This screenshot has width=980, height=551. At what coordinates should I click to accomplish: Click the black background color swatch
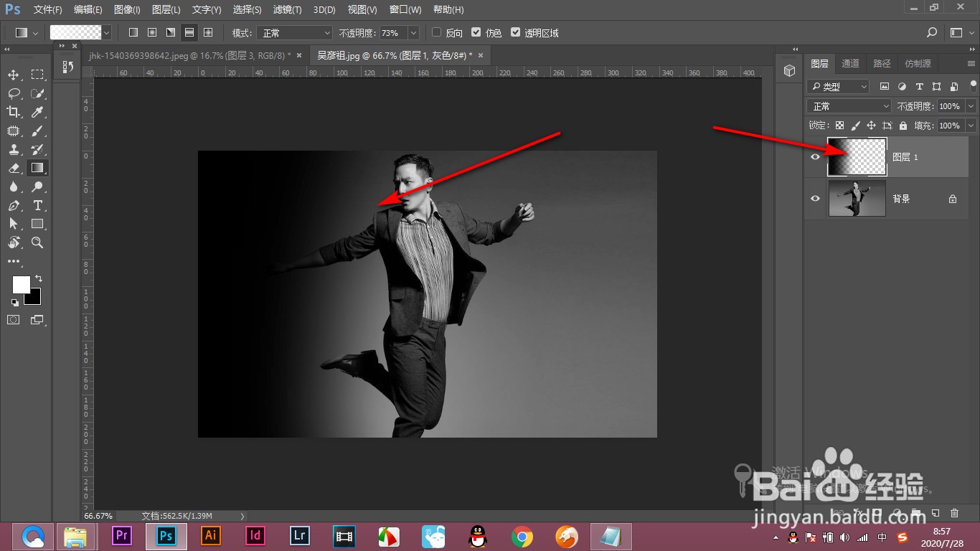coord(34,297)
